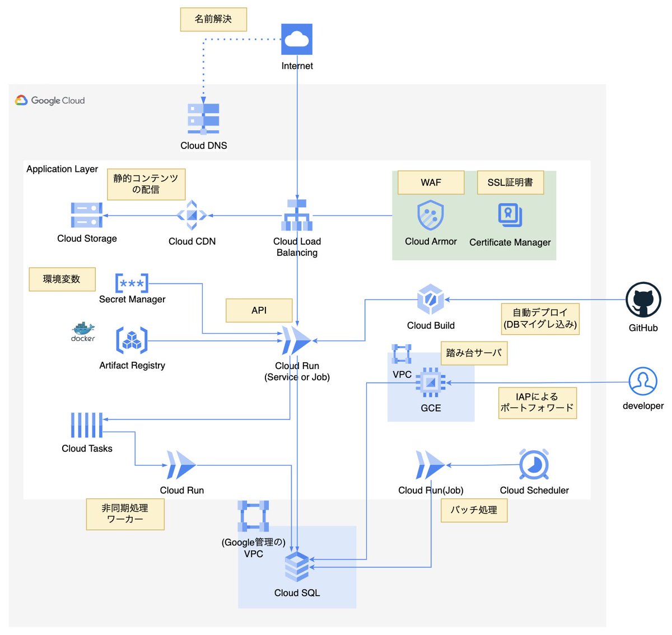This screenshot has width=672, height=635.
Task: Select the Cloud DNS icon
Action: 203,119
